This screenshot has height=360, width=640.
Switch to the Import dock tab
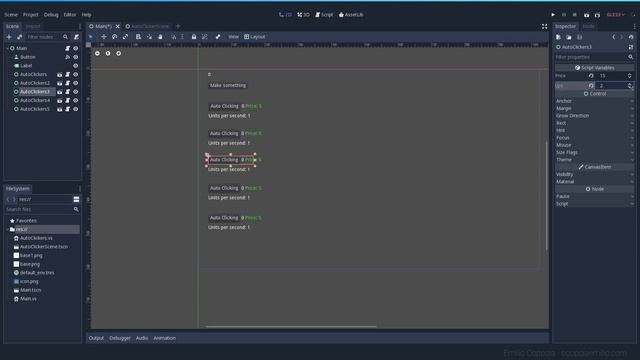(x=33, y=26)
